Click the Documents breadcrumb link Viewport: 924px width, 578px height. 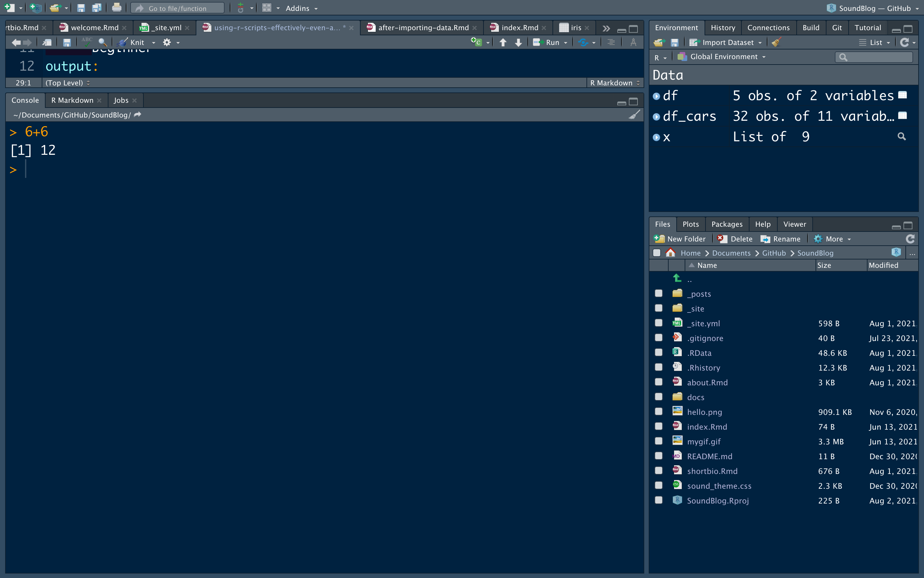click(x=731, y=253)
